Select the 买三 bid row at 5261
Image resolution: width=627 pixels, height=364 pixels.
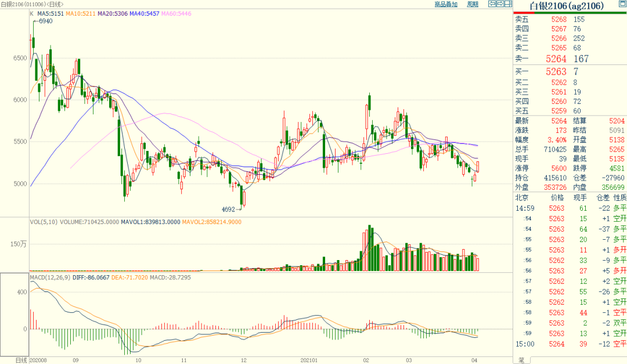pos(570,92)
